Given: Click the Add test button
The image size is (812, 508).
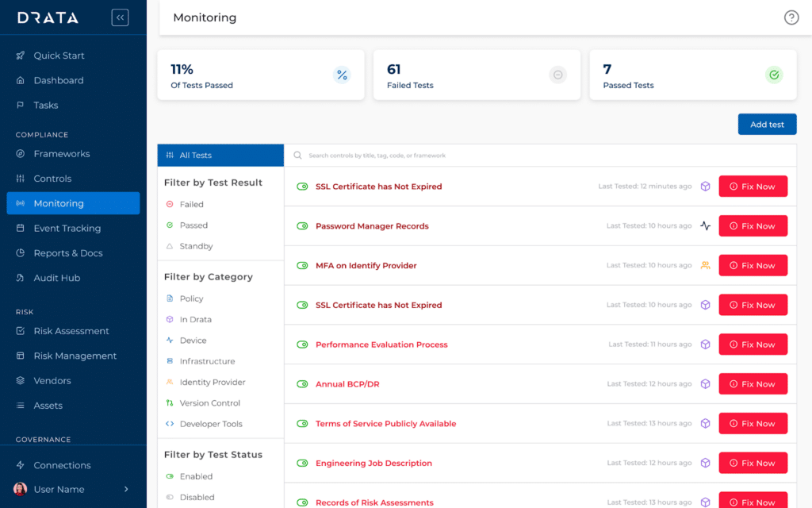Looking at the screenshot, I should 767,125.
